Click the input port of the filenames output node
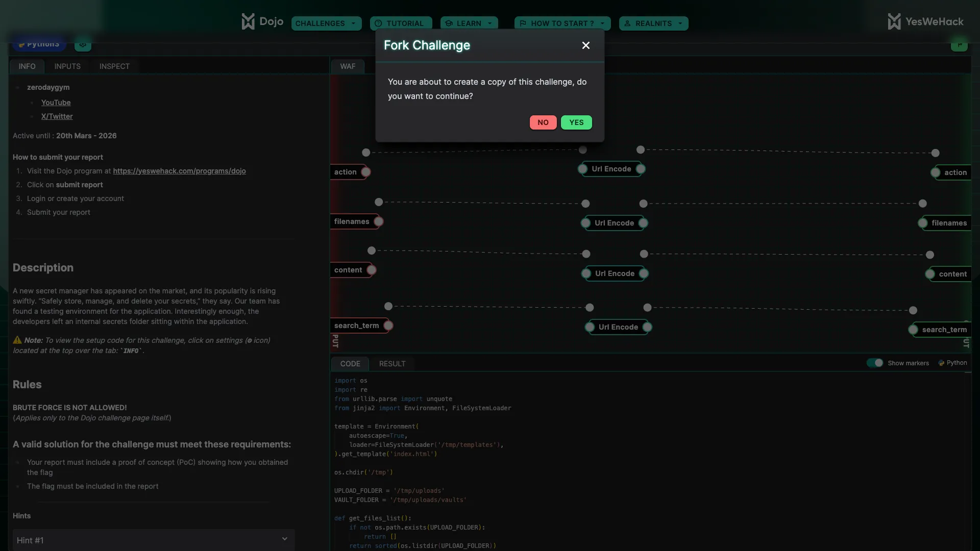Image resolution: width=980 pixels, height=551 pixels. 923,223
